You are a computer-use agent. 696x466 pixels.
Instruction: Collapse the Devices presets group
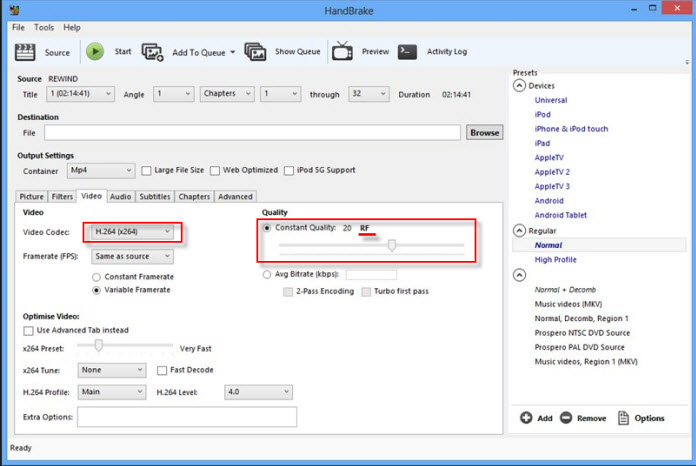519,86
